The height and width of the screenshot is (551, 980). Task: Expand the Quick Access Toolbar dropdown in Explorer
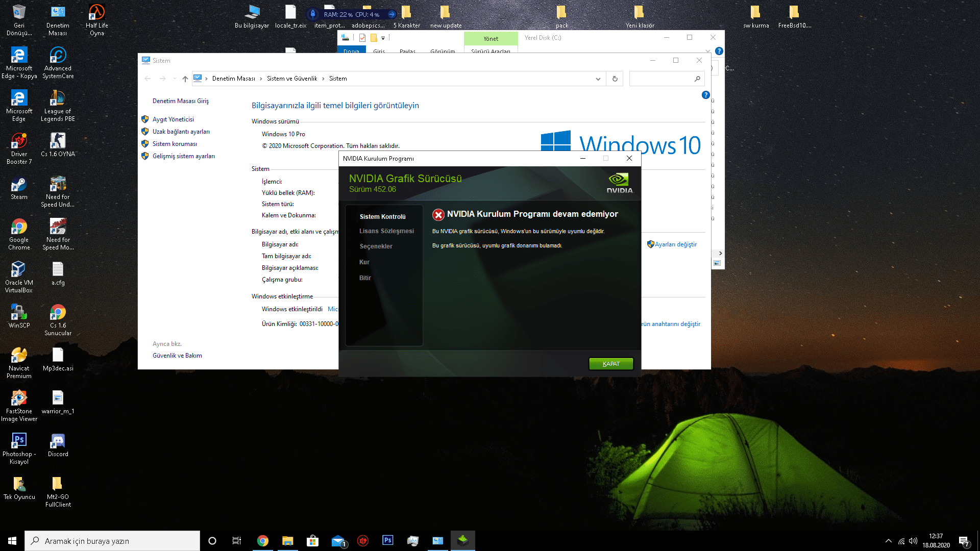pos(383,38)
